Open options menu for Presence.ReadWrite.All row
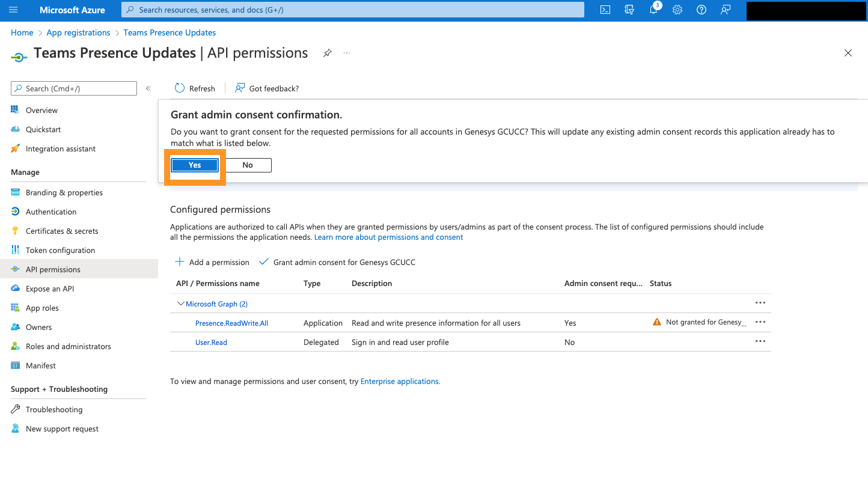868x497 pixels. [x=760, y=322]
